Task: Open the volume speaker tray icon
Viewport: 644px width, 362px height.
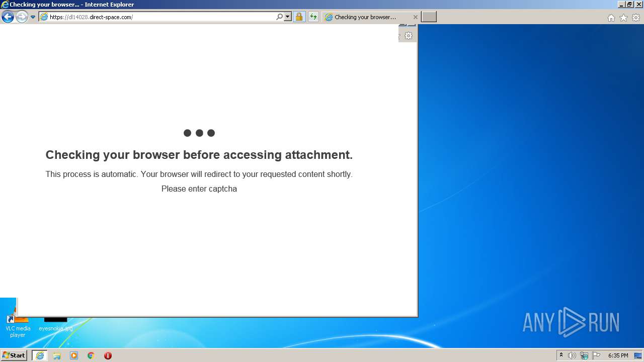Action: pyautogui.click(x=572, y=355)
